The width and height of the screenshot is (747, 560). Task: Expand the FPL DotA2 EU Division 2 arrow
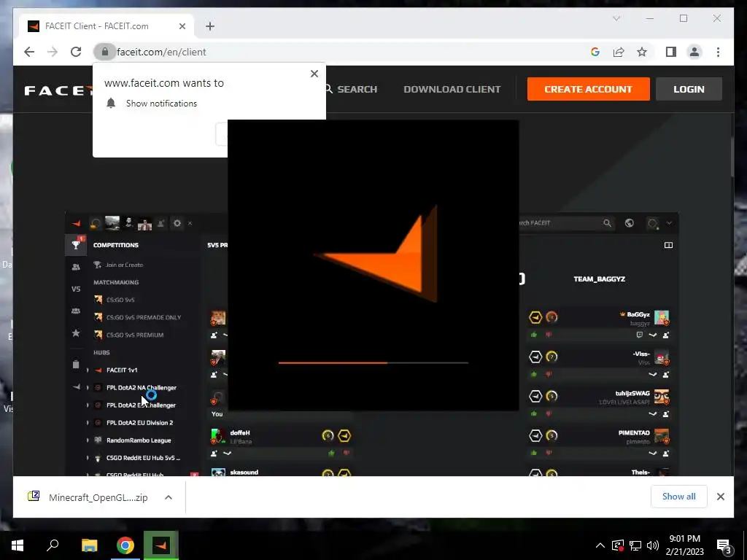tap(88, 423)
